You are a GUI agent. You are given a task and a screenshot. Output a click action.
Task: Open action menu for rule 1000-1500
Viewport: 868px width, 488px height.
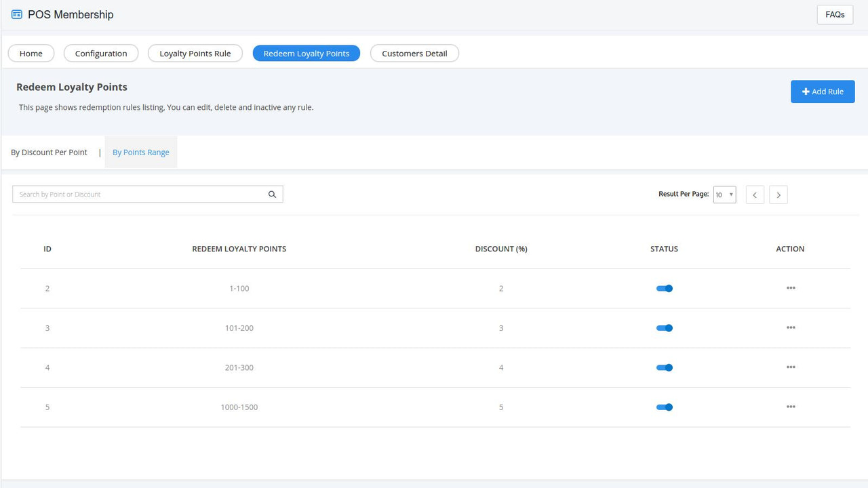(791, 407)
